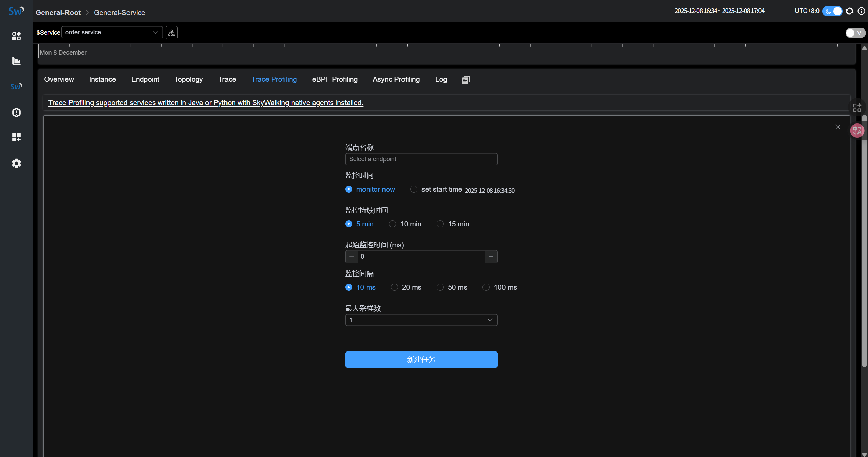The height and width of the screenshot is (457, 868).
Task: Switch to the Topology tab
Action: [189, 79]
